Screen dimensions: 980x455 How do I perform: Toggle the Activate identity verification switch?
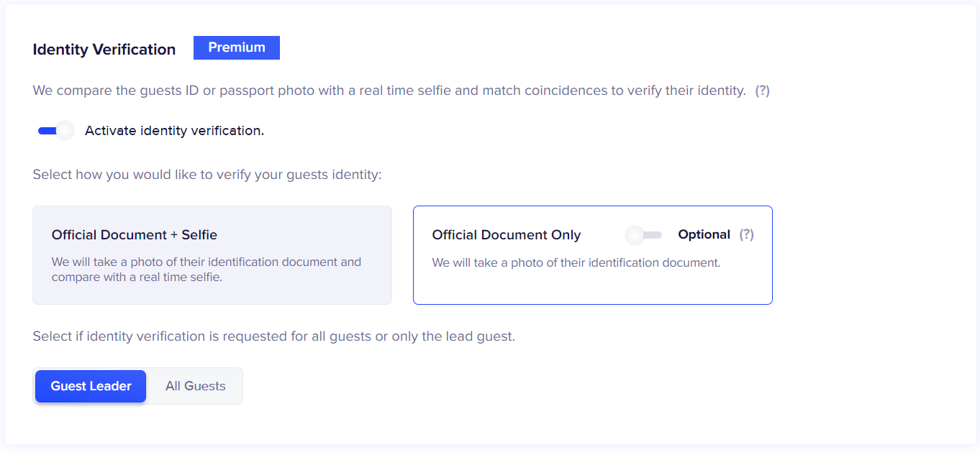56,131
